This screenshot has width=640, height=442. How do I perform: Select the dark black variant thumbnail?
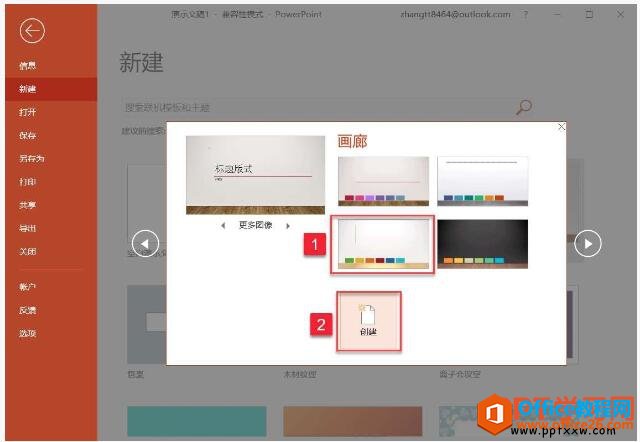click(x=482, y=244)
